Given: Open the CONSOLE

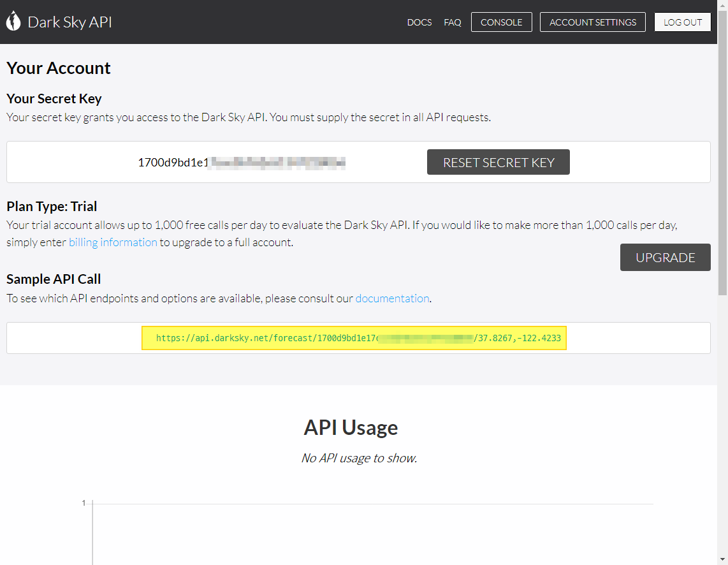Looking at the screenshot, I should pos(502,22).
